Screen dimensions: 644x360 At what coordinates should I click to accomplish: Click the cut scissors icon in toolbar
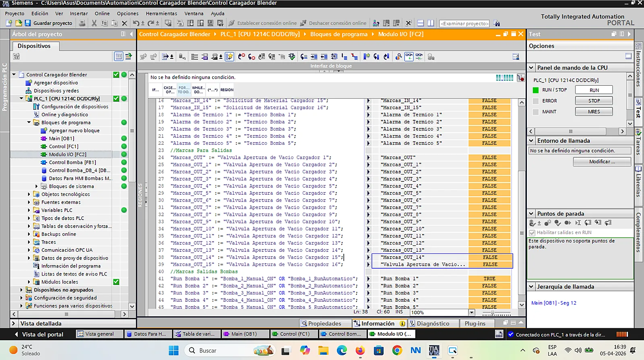click(94, 23)
